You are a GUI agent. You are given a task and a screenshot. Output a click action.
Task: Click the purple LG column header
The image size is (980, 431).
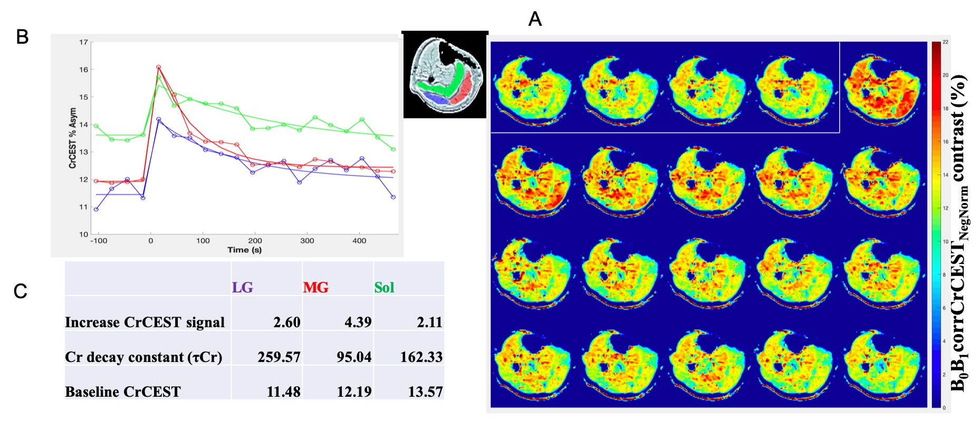coord(243,288)
